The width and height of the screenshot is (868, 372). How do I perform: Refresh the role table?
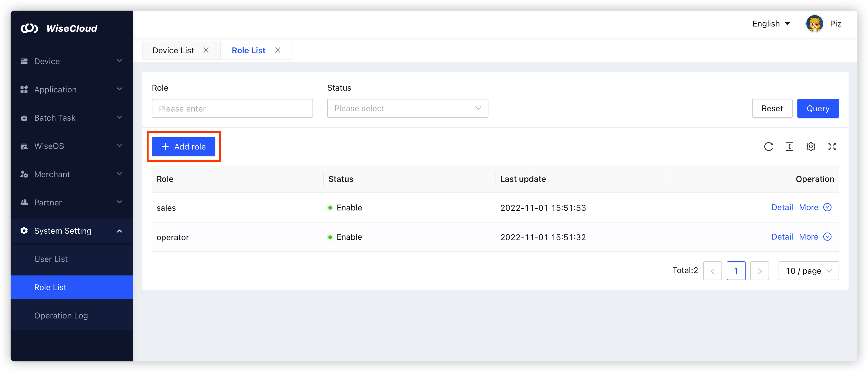(769, 147)
